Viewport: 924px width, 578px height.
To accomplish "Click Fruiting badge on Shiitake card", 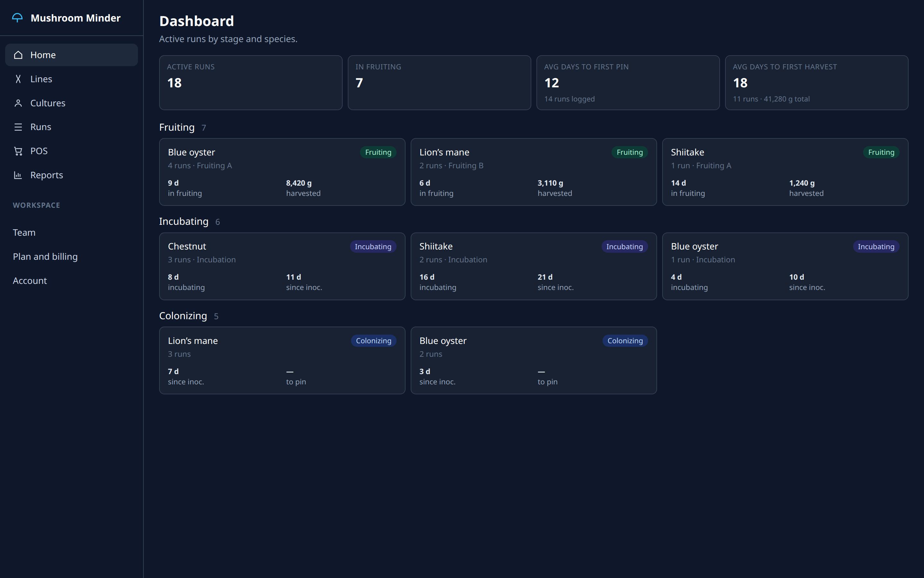I will (881, 152).
